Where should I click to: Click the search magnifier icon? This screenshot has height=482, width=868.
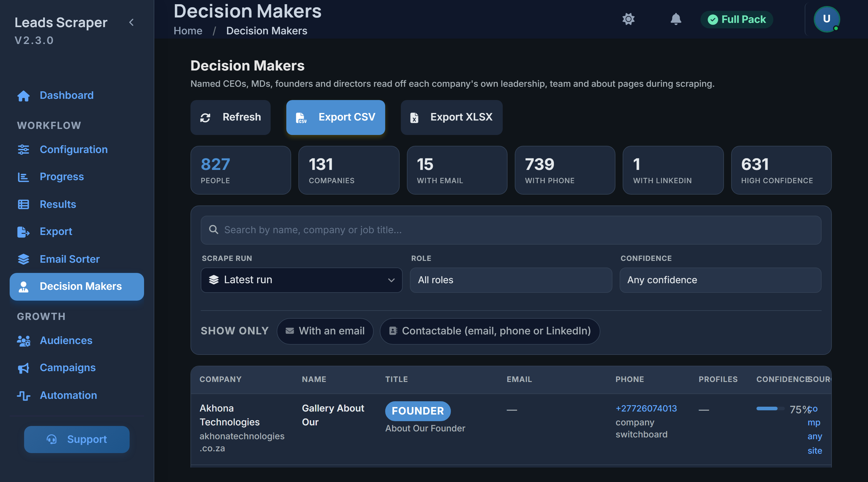pyautogui.click(x=213, y=230)
